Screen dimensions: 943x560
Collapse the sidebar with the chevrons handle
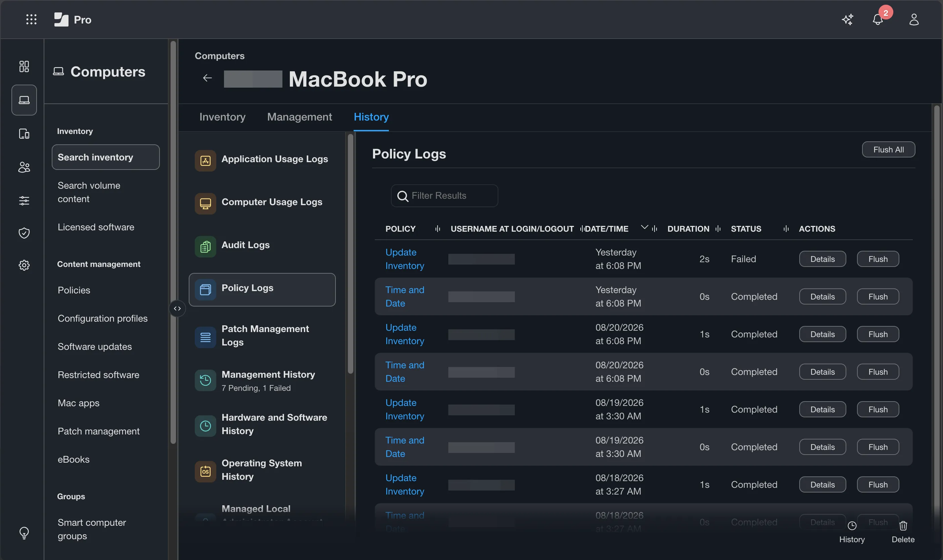point(177,309)
